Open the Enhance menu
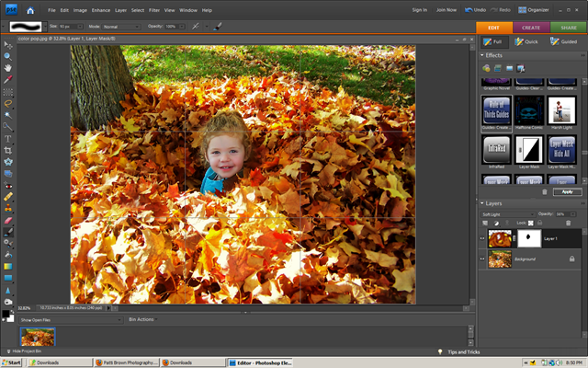The height and width of the screenshot is (368, 588). (101, 10)
